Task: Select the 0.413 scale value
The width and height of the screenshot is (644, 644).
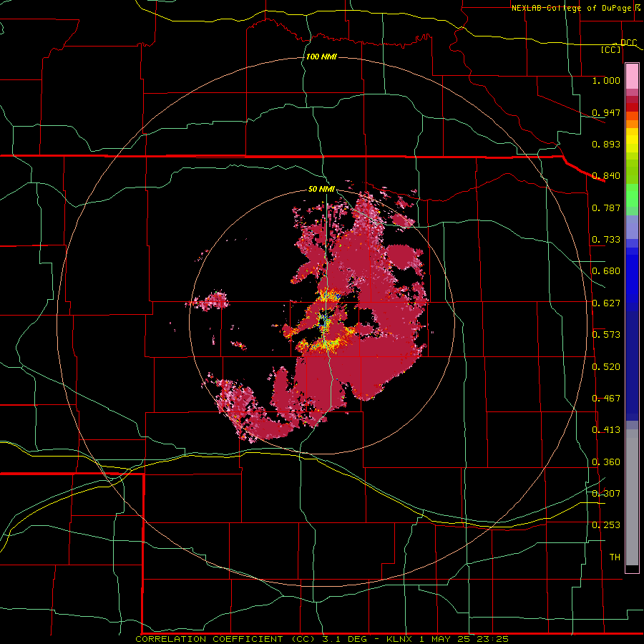Action: [x=606, y=430]
